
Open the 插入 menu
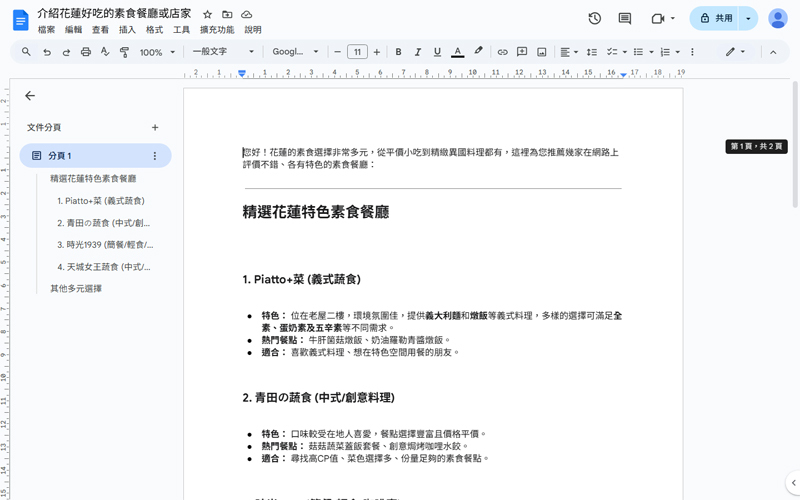pyautogui.click(x=127, y=30)
